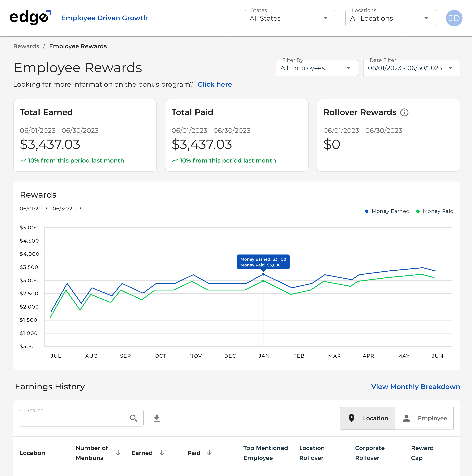Select Rewards in the breadcrumb
The image size is (472, 476).
[26, 46]
